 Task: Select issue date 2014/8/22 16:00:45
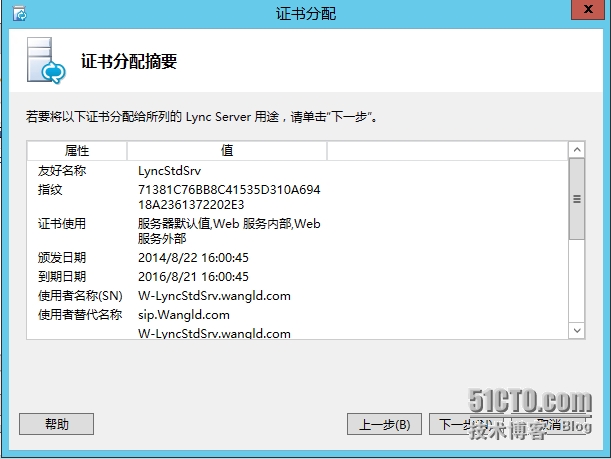(193, 258)
